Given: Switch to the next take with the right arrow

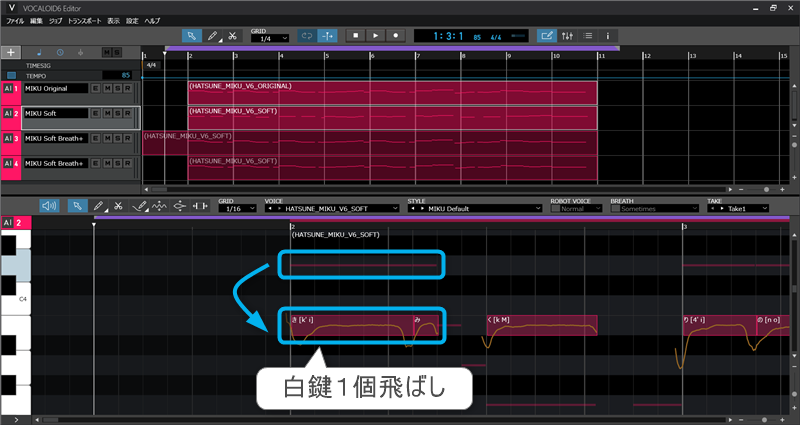Looking at the screenshot, I should [x=722, y=209].
